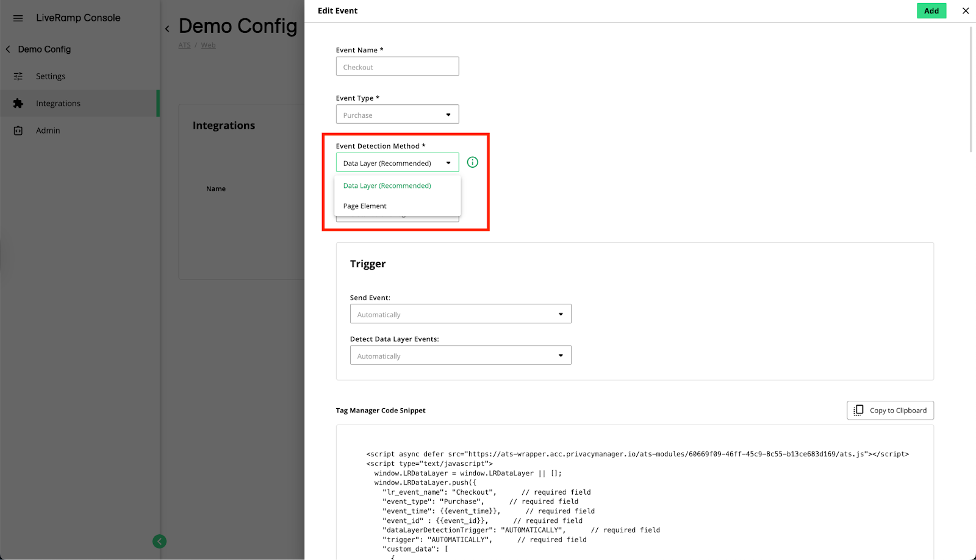Viewport: 976px width, 560px height.
Task: Click the Event Name input field
Action: 397,66
